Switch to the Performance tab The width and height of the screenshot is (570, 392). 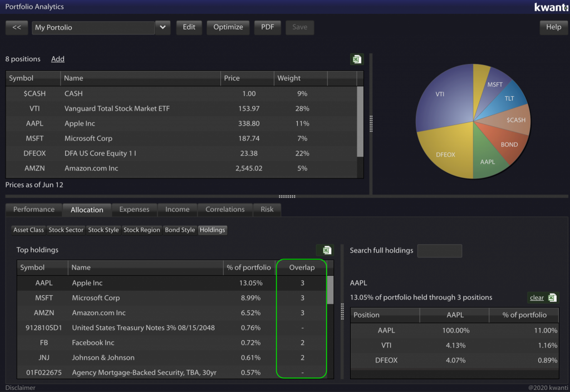(34, 210)
